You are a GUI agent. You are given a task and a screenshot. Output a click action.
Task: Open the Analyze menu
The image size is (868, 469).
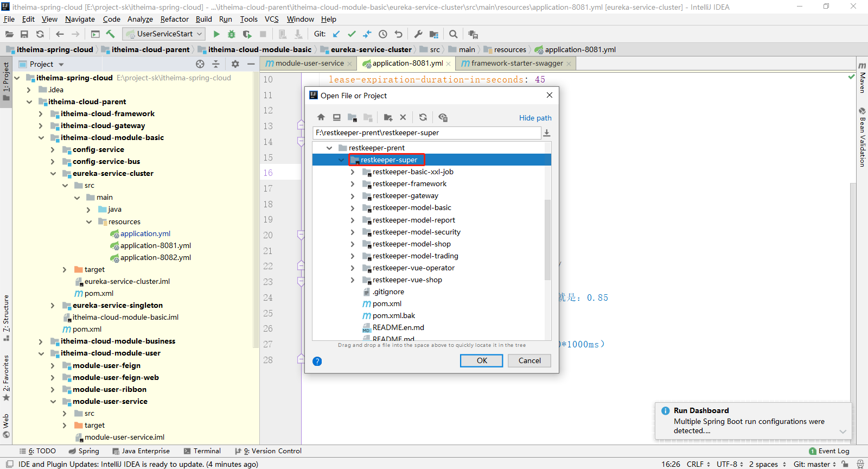(140, 19)
